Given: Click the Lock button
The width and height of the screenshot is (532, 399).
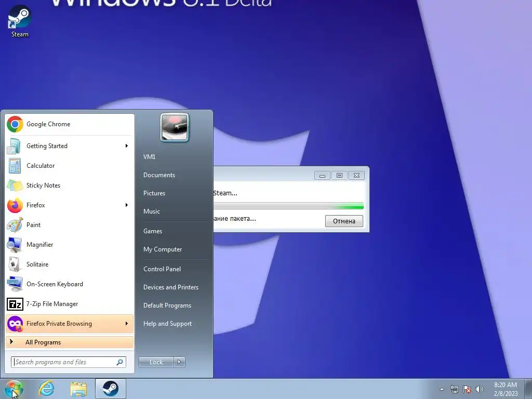Looking at the screenshot, I should 156,362.
